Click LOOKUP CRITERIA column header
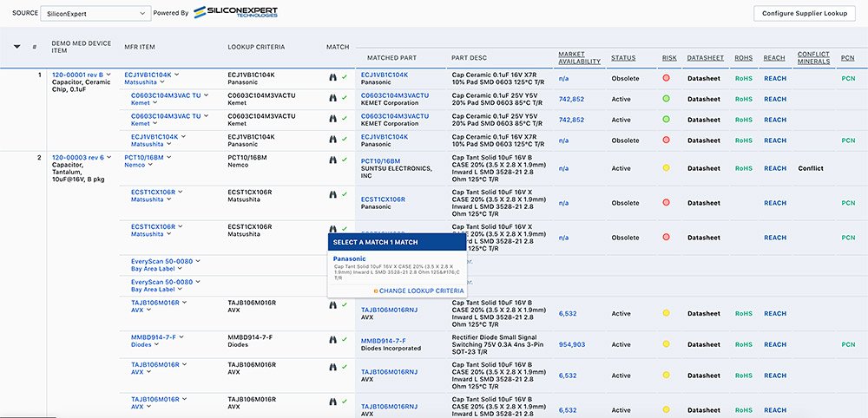The width and height of the screenshot is (868, 418). 256,47
